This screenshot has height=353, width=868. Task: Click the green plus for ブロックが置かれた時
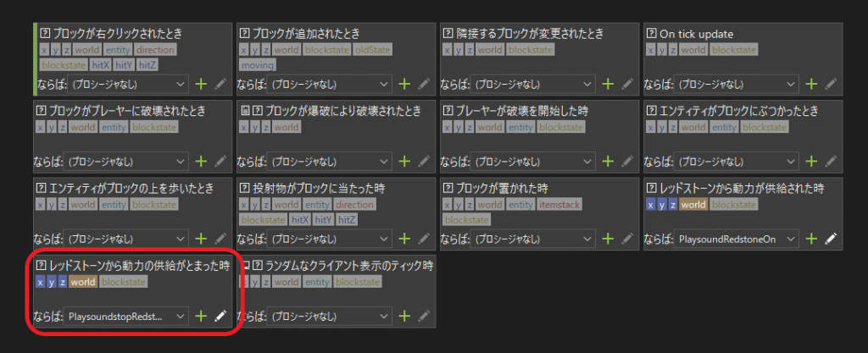(608, 239)
